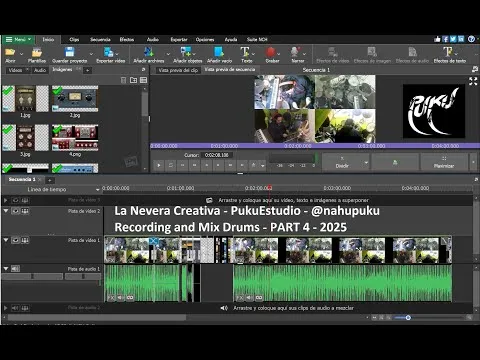Open the Clips menu tab

coord(74,39)
